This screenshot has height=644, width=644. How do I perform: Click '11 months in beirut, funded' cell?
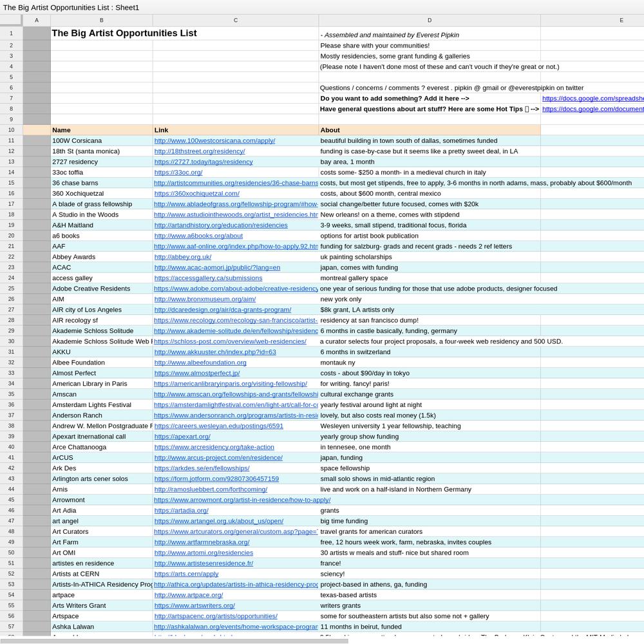point(430,627)
